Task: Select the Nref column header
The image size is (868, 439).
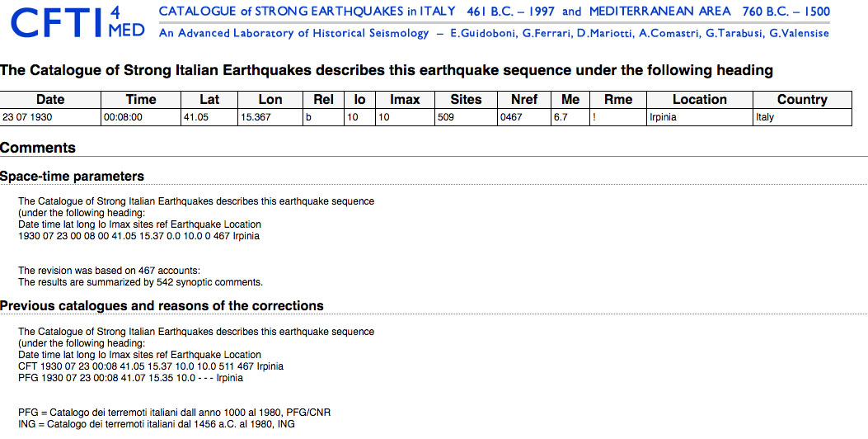Action: (x=524, y=99)
